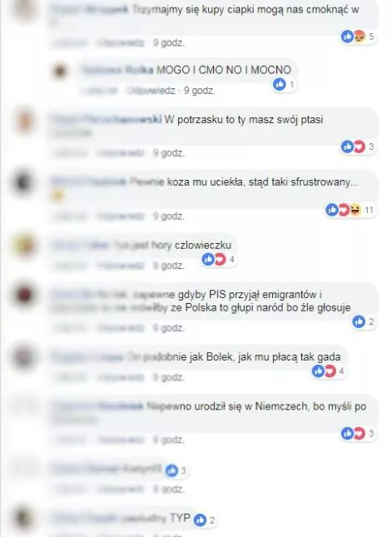
Task: Click the like reaction icon on 'Trzymajmy się kupy' comment
Action: pos(347,36)
